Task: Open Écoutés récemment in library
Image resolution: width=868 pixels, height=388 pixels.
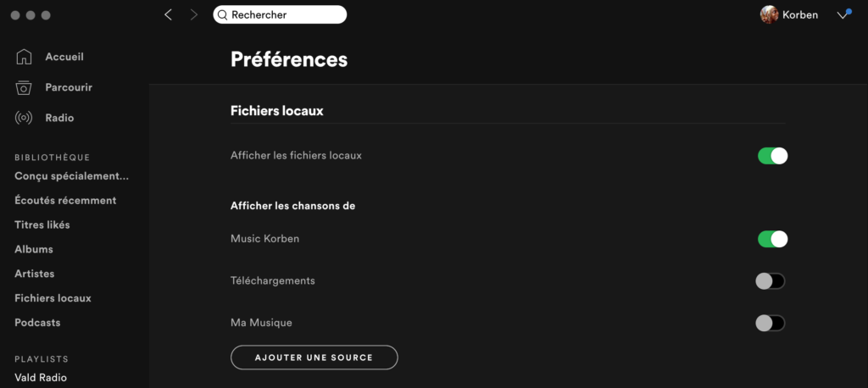Action: (65, 201)
